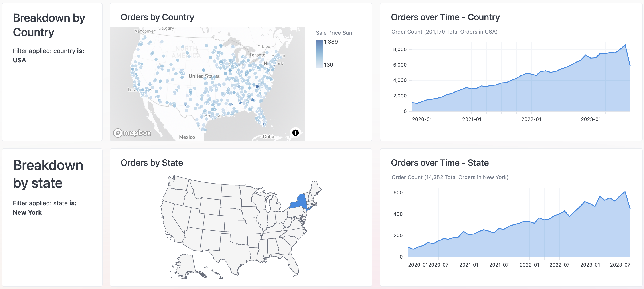Click the 2021-01 label on country chart
This screenshot has height=289, width=644.
pos(472,119)
